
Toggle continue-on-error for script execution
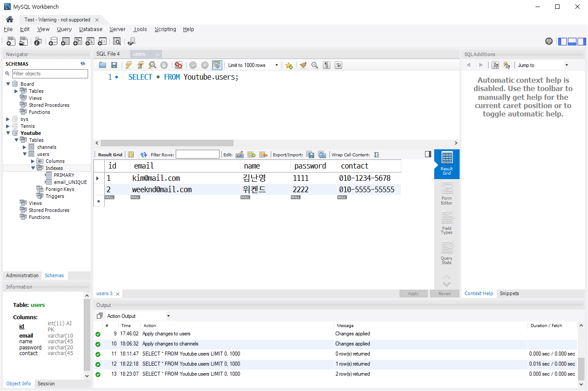pyautogui.click(x=178, y=65)
